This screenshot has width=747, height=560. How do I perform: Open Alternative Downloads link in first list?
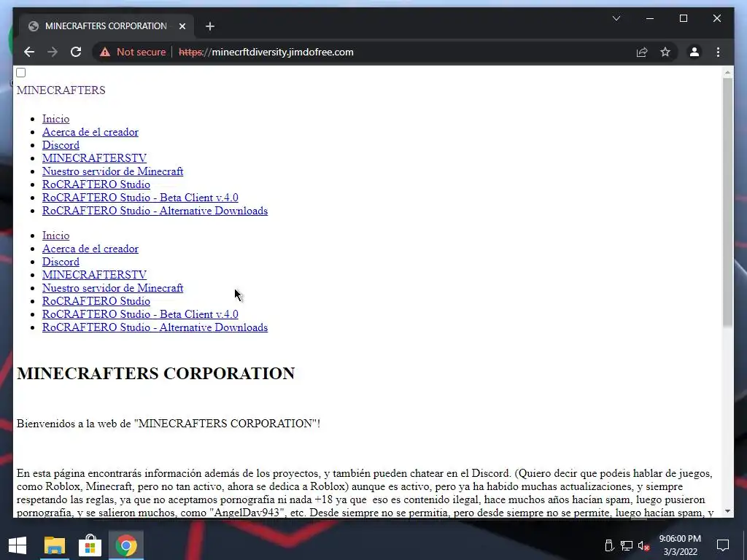pyautogui.click(x=155, y=211)
